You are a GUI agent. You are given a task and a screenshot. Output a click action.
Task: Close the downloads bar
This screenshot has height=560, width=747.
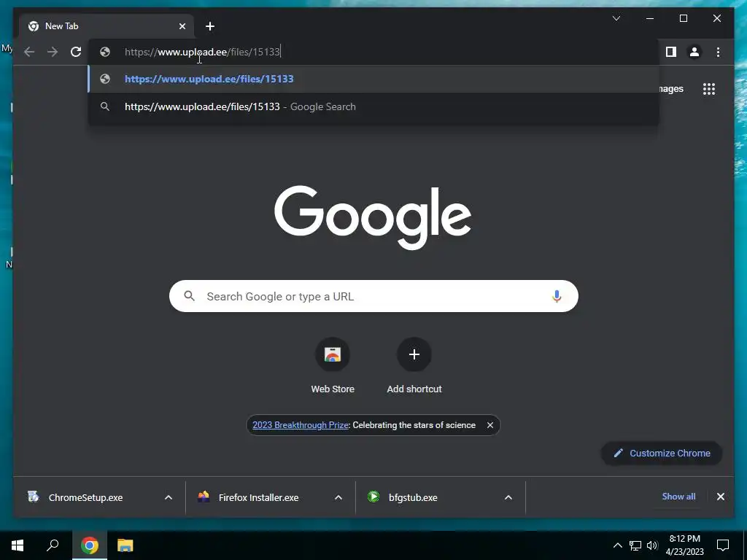(x=720, y=497)
